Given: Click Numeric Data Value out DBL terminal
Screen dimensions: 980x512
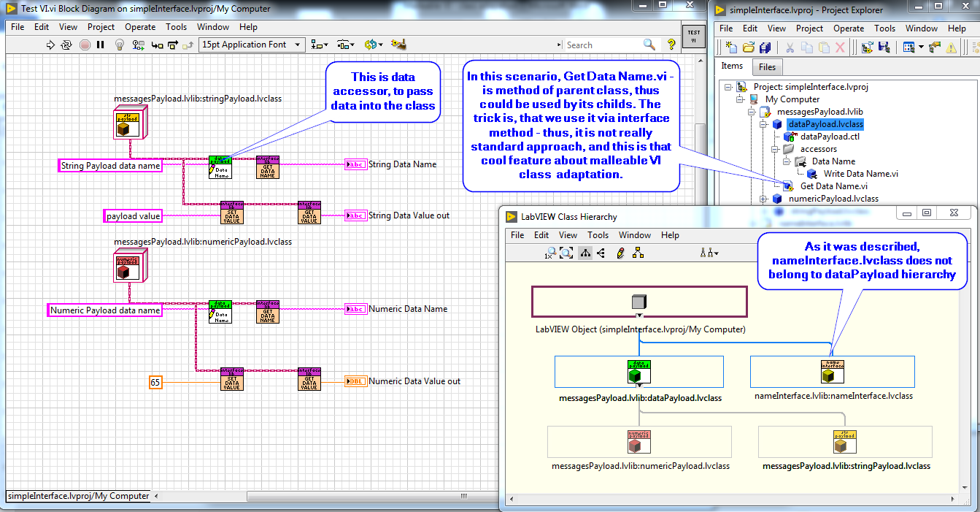Looking at the screenshot, I should click(x=355, y=381).
